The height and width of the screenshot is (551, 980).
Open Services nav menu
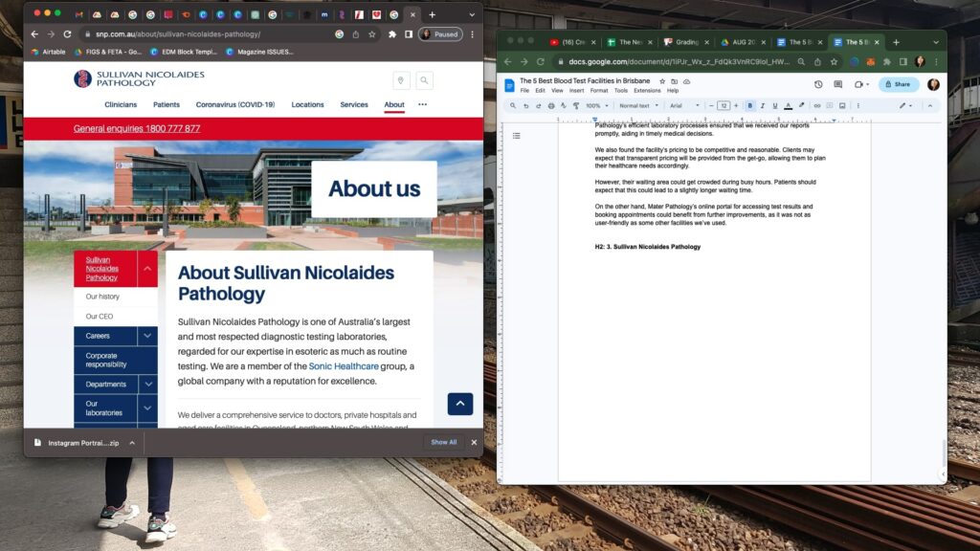[x=354, y=104]
